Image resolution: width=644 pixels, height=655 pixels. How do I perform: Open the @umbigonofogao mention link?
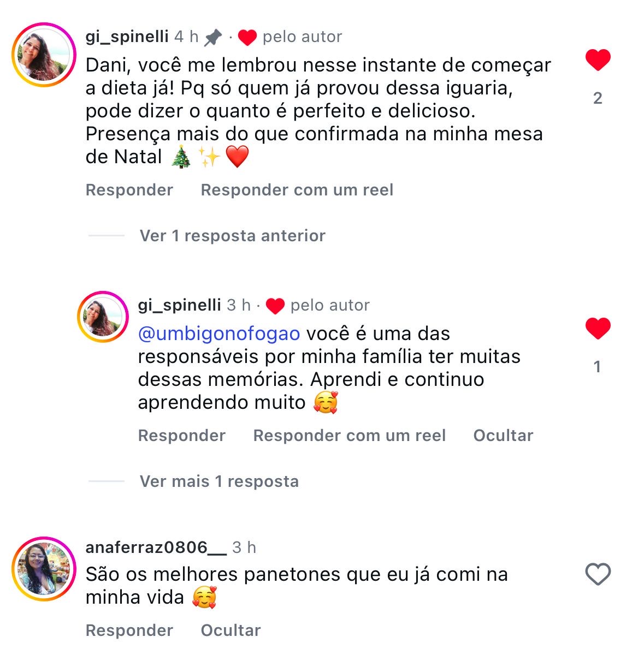[x=219, y=334]
